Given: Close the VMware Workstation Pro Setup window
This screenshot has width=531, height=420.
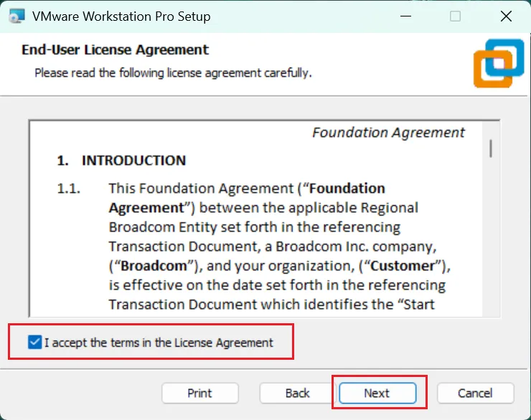Looking at the screenshot, I should (506, 16).
